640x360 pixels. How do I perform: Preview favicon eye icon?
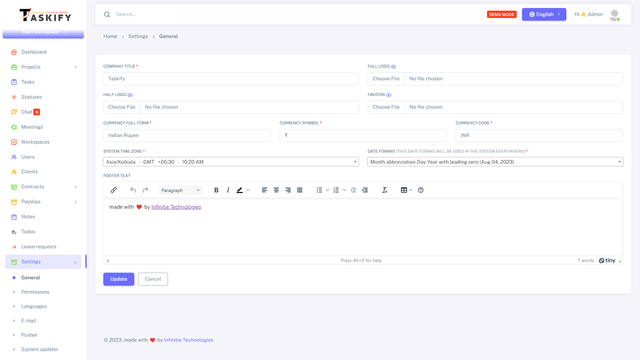click(x=389, y=95)
